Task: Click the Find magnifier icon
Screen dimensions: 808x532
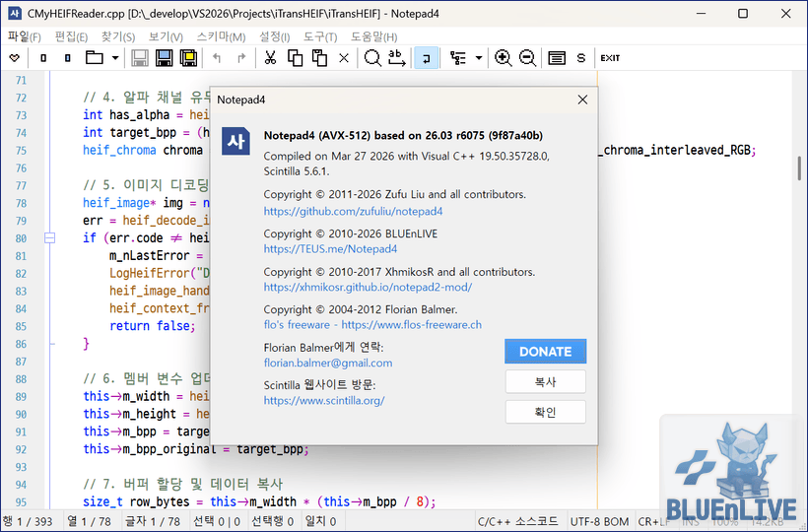Action: point(372,58)
